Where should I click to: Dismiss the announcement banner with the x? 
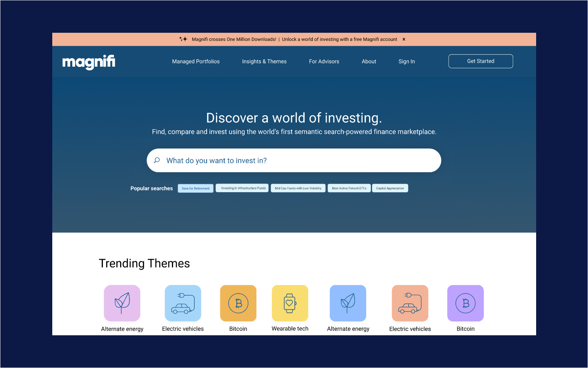pos(404,39)
